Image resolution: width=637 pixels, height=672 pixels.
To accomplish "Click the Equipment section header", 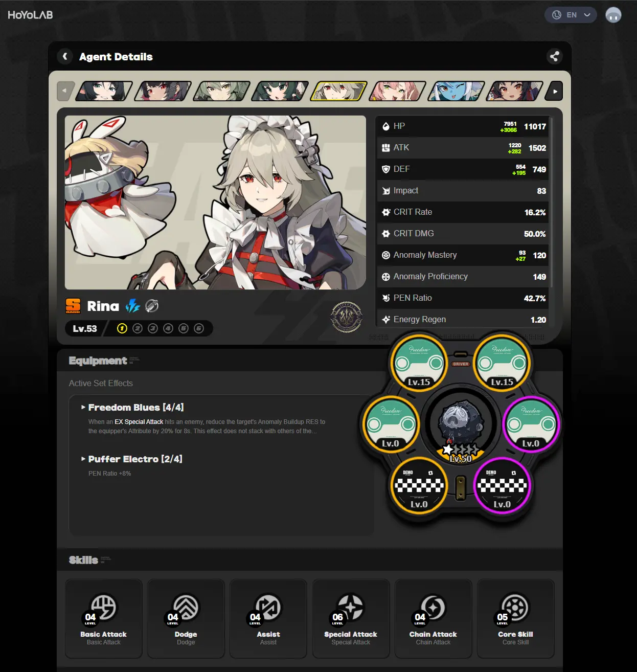I will click(x=98, y=361).
